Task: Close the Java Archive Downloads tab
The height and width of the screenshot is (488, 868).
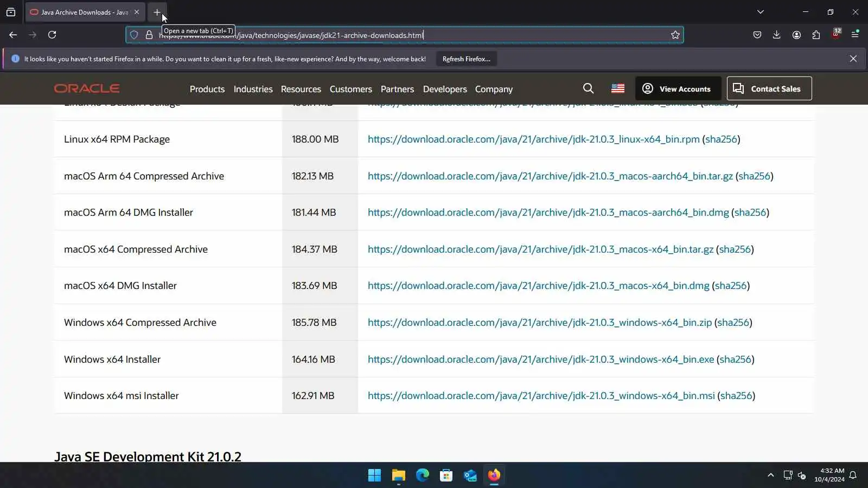Action: click(x=137, y=12)
